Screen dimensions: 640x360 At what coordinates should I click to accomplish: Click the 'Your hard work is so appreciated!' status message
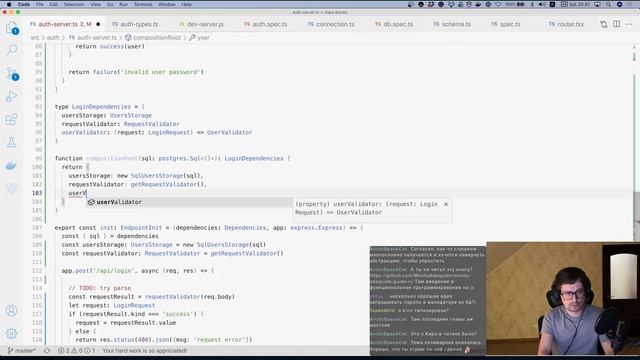[144, 351]
